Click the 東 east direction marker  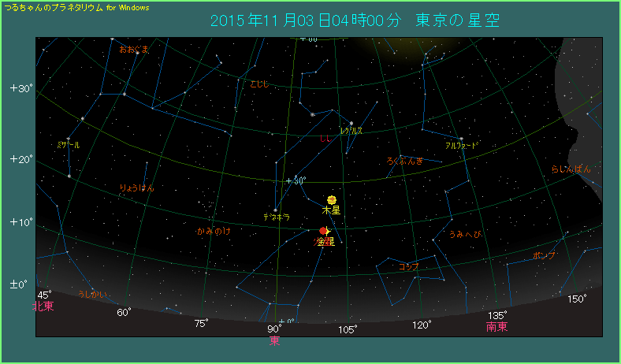click(x=274, y=340)
